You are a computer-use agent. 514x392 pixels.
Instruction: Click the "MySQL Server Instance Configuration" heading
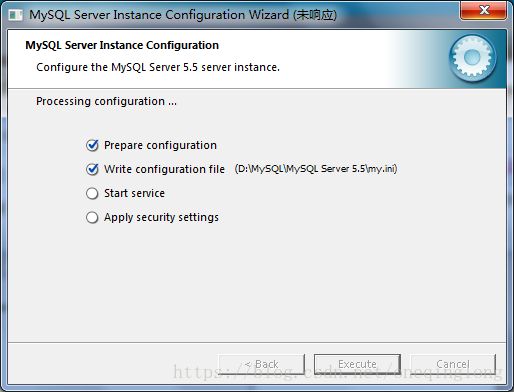[122, 45]
